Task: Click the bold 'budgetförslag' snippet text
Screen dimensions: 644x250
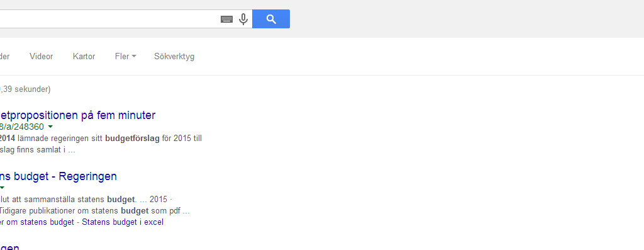Action: [x=132, y=138]
